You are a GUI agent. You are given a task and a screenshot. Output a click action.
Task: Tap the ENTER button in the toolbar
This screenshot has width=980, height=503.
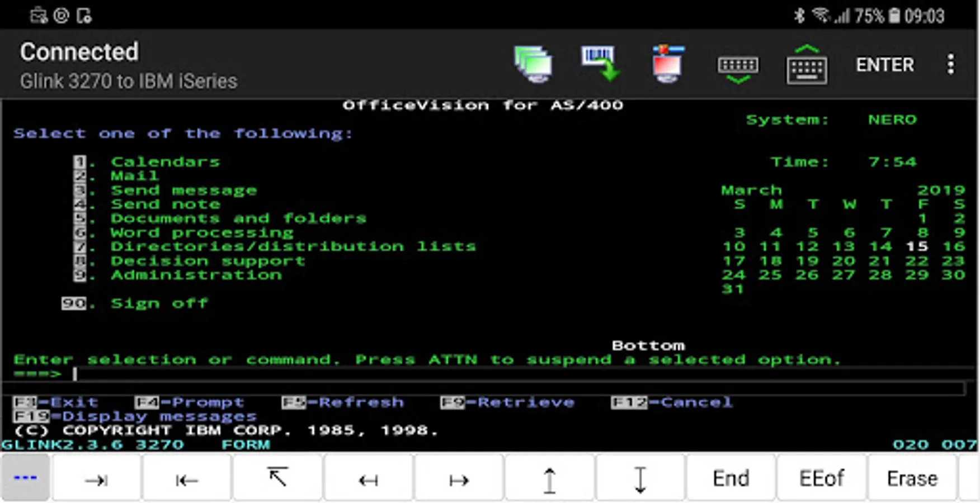pos(885,65)
